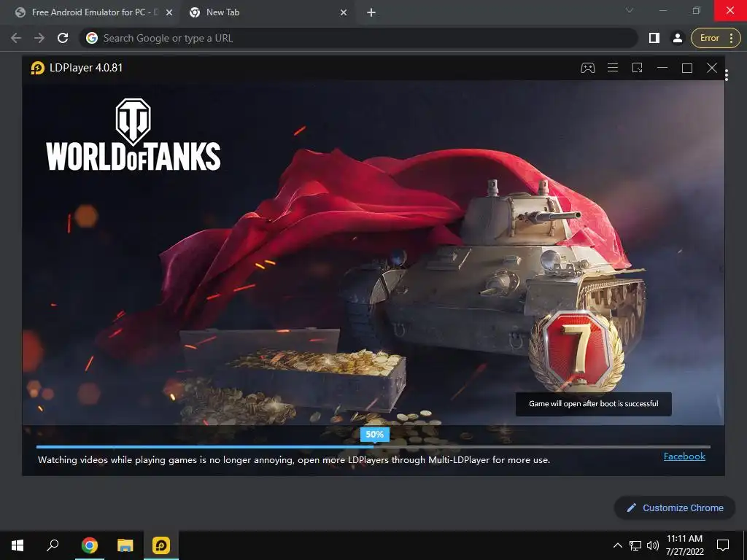Switch to Free Android Emulator tab
Viewport: 747px width, 560px height.
tap(93, 12)
